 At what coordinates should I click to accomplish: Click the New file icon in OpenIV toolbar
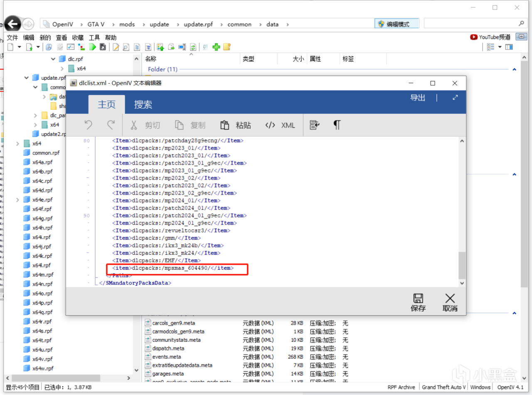tap(10, 47)
